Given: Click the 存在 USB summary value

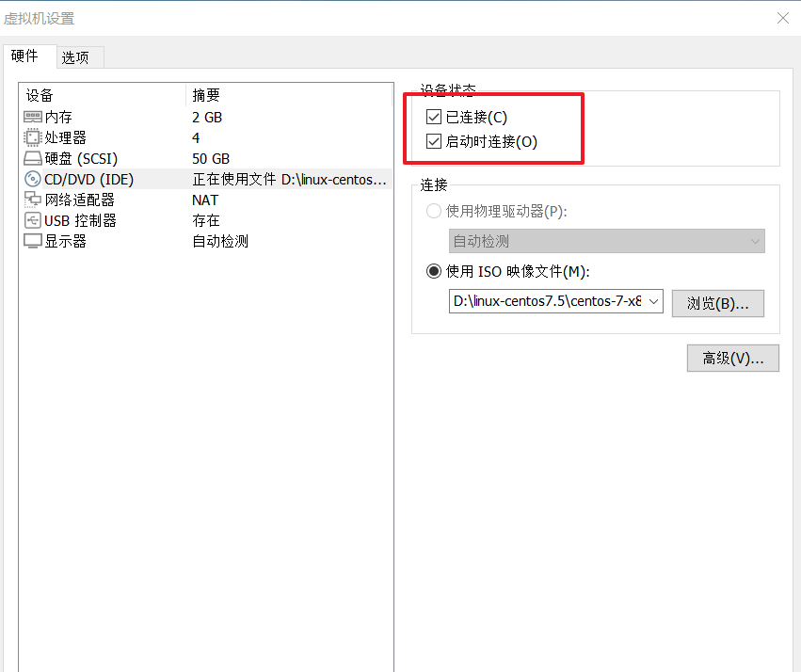Looking at the screenshot, I should pyautogui.click(x=206, y=220).
